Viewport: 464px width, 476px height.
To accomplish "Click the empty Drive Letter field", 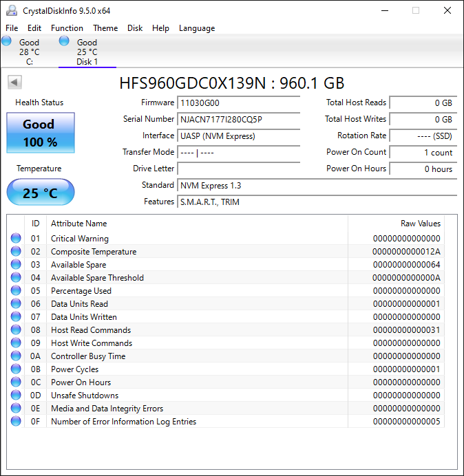I will [x=239, y=169].
